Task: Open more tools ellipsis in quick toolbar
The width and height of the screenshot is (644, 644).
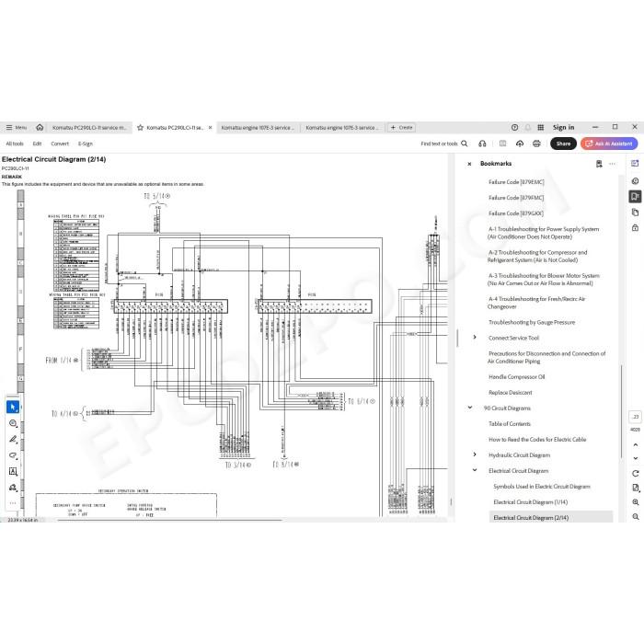Action: pyautogui.click(x=13, y=503)
